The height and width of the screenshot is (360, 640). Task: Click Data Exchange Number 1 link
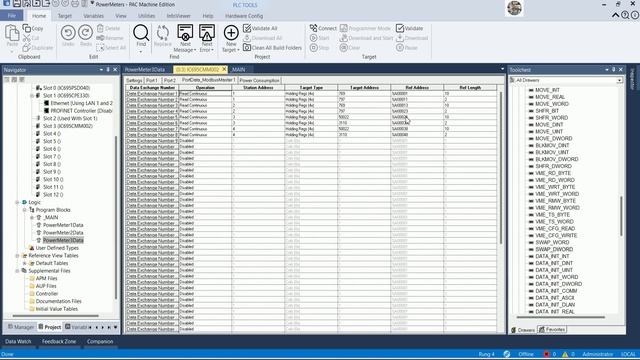tap(151, 94)
